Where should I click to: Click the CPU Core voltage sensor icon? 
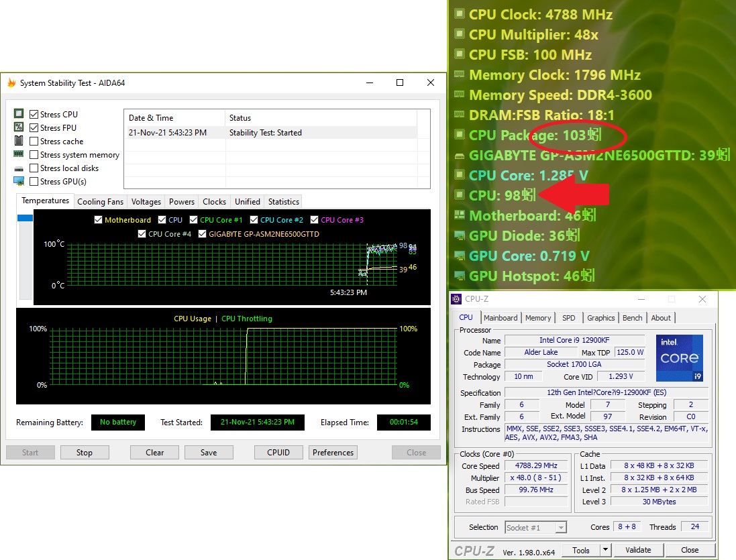(459, 175)
